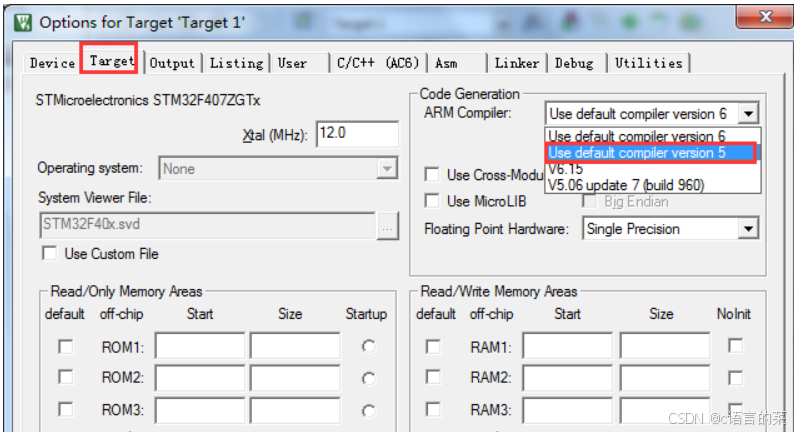Click the RAM1 Start field

(568, 346)
